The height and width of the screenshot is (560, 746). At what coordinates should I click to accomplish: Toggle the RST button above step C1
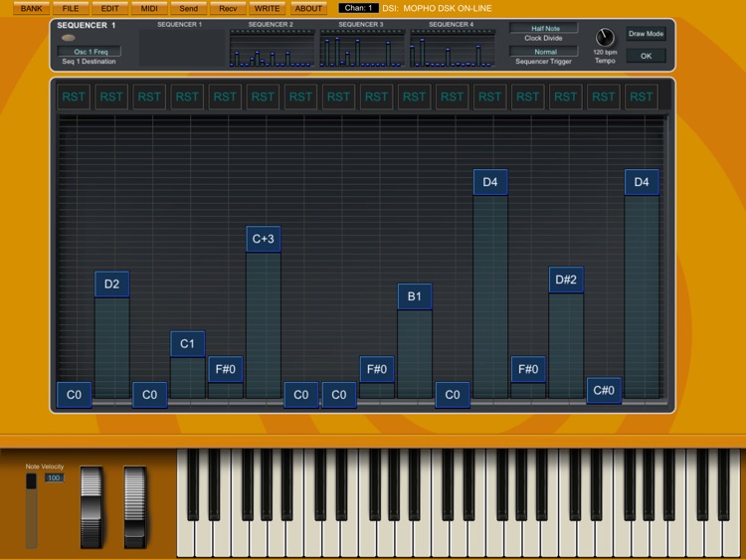[x=187, y=97]
